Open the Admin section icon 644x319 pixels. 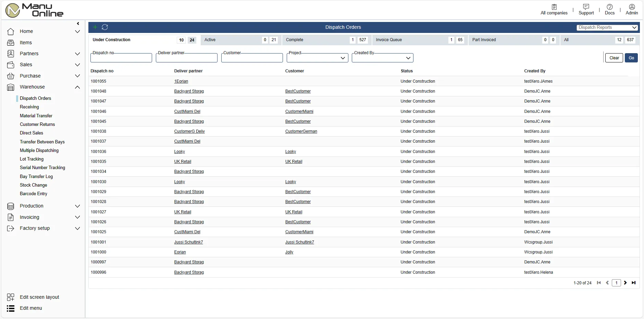[631, 9]
